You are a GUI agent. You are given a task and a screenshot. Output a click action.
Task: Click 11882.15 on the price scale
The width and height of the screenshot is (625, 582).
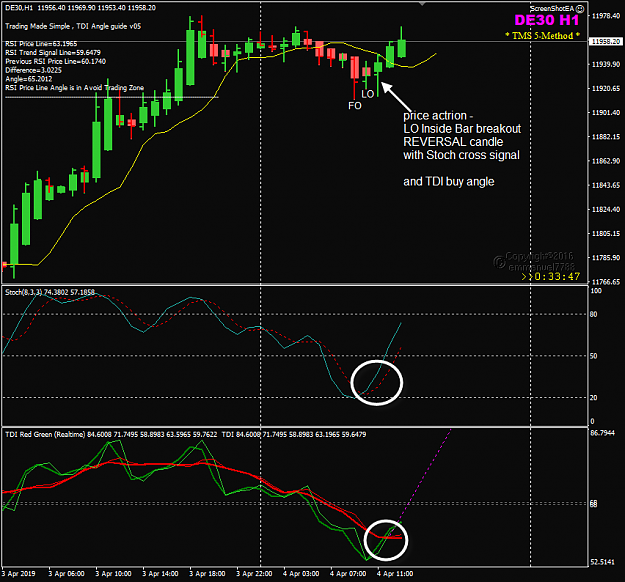tap(606, 137)
